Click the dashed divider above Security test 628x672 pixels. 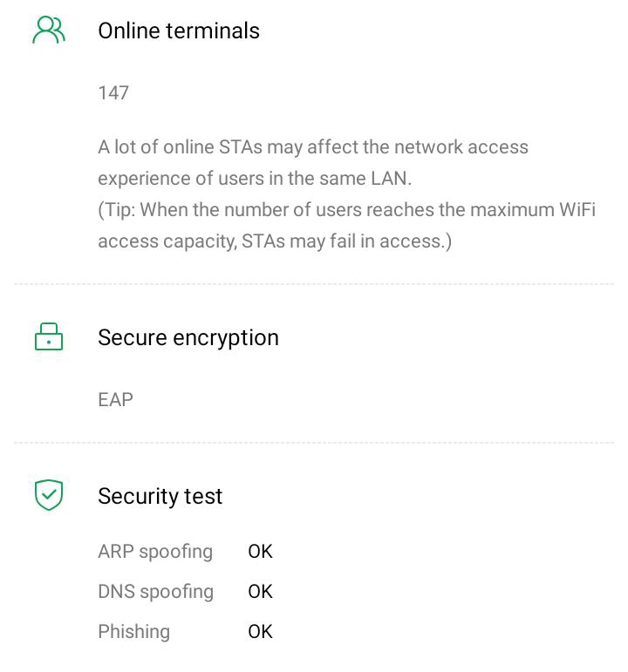(x=314, y=443)
